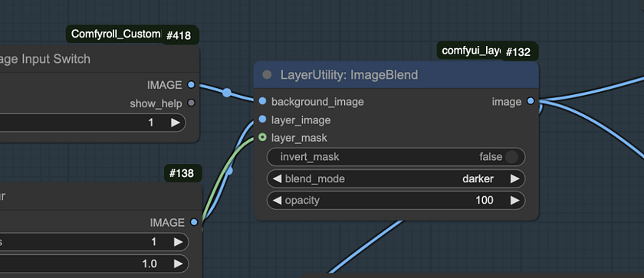Increment the Image Input Switch value of 1
Screen dimensions: 644x278
pos(176,123)
